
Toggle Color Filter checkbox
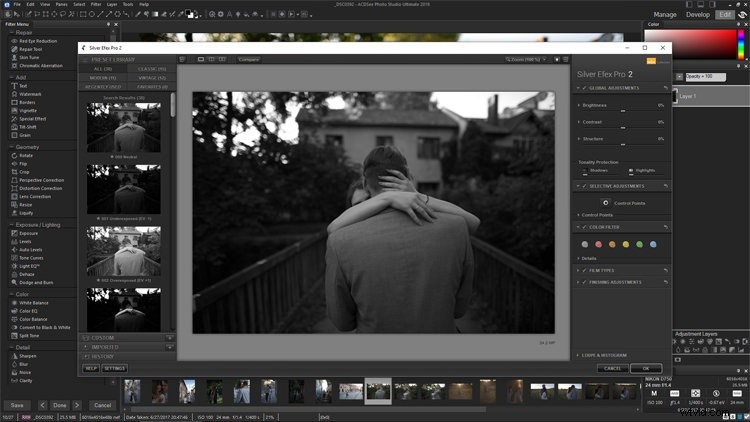pyautogui.click(x=585, y=227)
